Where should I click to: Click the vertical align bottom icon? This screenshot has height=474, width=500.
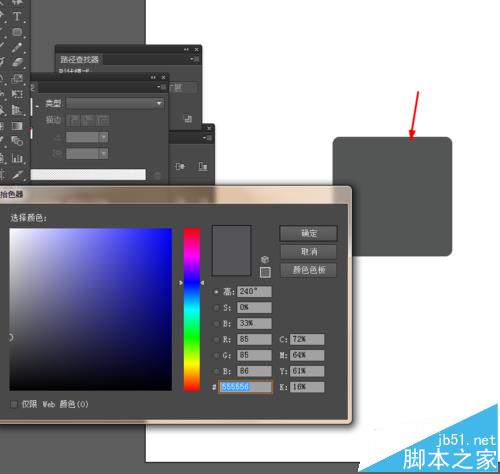tap(203, 166)
